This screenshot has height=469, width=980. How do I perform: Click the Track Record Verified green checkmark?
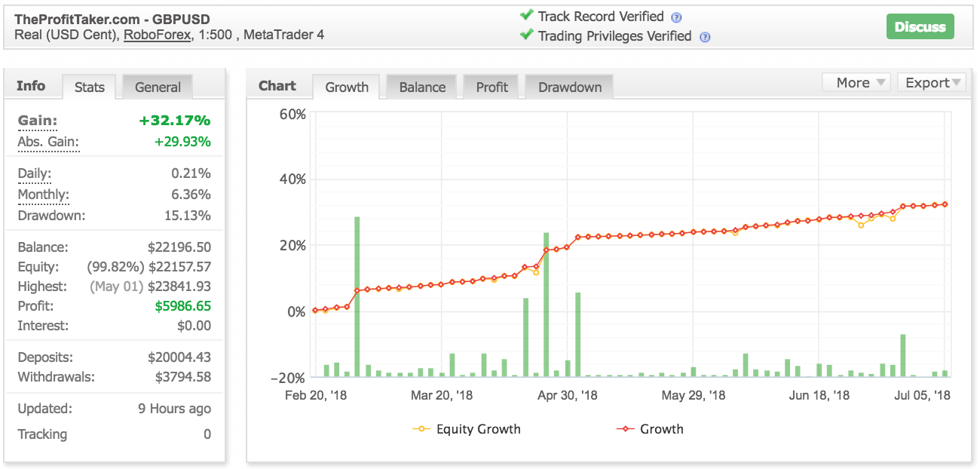527,16
